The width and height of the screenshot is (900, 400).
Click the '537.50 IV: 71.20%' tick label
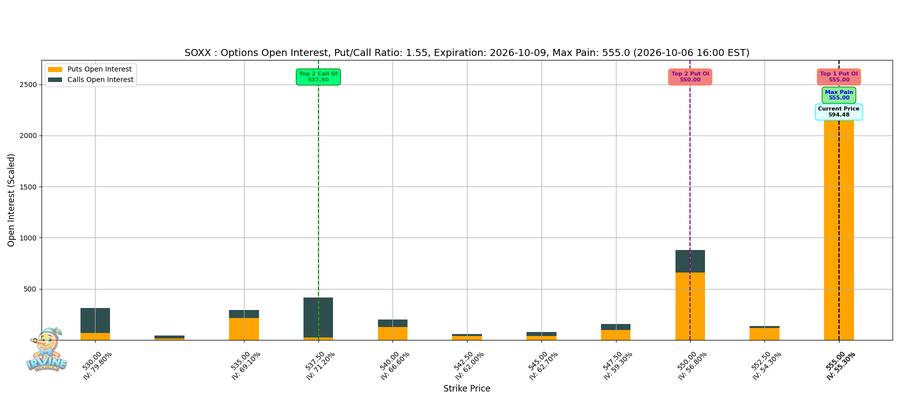click(x=320, y=364)
